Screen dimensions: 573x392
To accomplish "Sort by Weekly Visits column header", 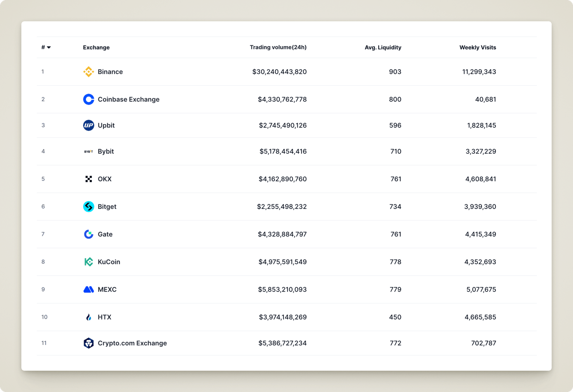I will pos(477,47).
